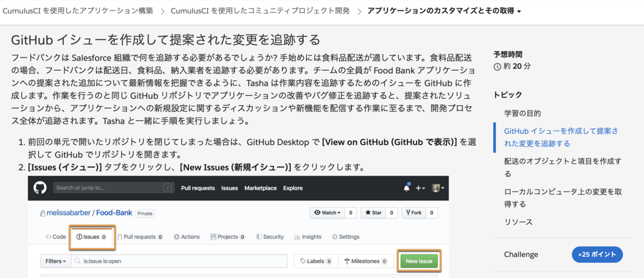Switch to the Projects tab
Image resolution: width=644 pixels, height=278 pixels.
click(x=228, y=237)
